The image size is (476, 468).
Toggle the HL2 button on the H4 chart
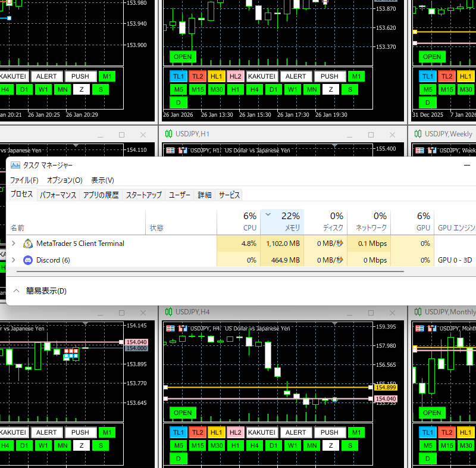(x=235, y=432)
